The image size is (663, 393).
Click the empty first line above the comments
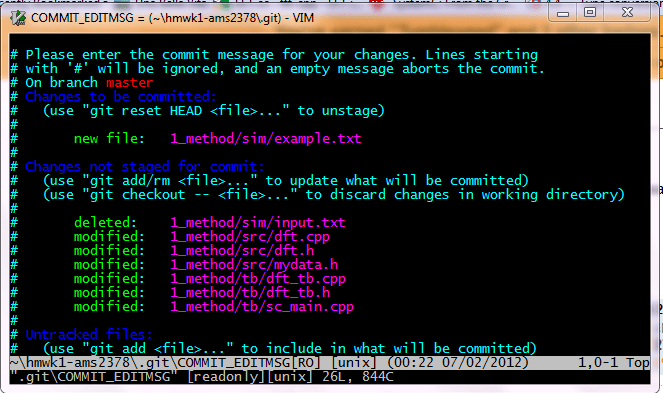click(x=330, y=41)
